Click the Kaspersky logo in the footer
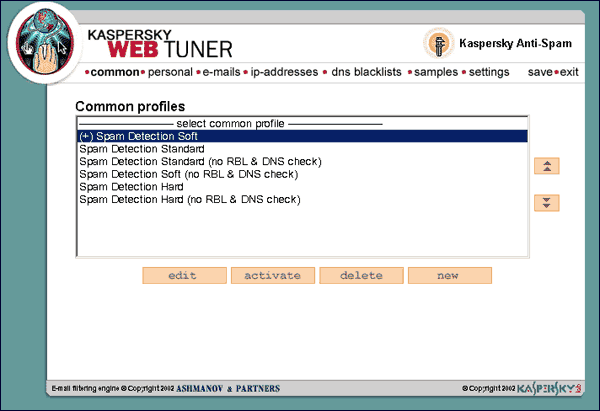The width and height of the screenshot is (600, 411). click(549, 388)
